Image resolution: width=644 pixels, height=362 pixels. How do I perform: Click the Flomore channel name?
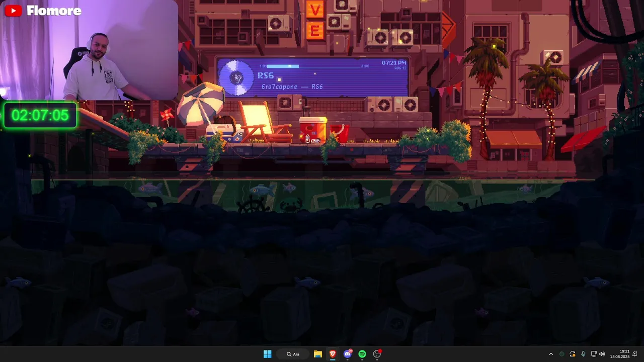coord(54,11)
